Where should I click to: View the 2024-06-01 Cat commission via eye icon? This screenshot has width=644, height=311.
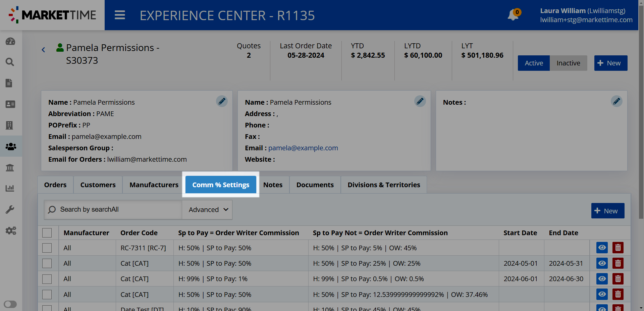coord(602,279)
